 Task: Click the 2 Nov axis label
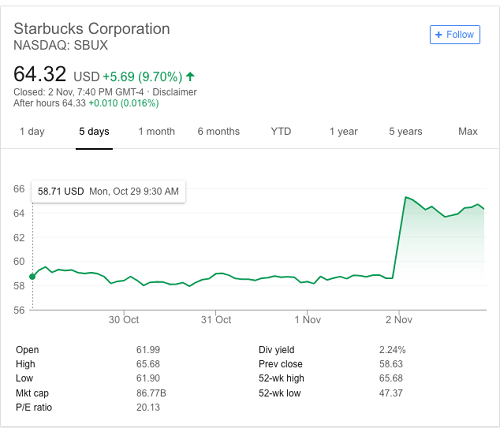[x=399, y=320]
